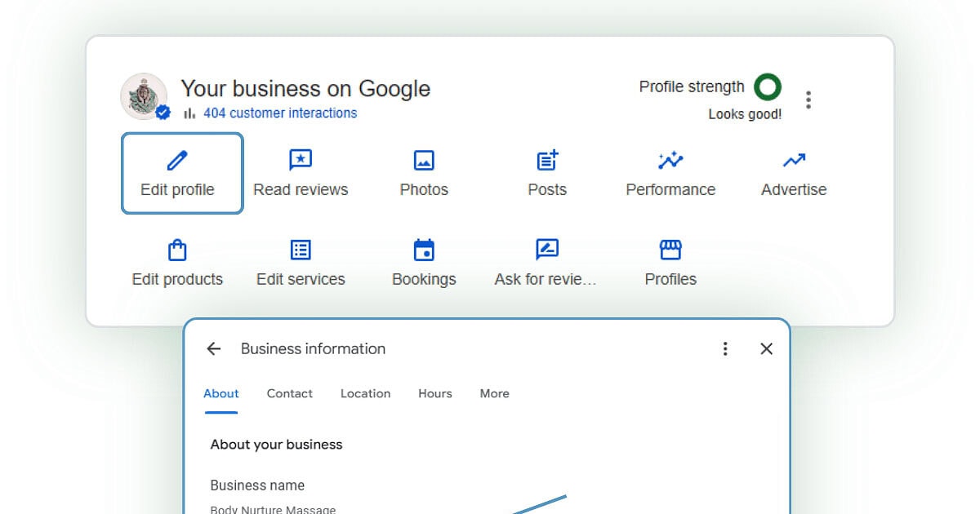Open Business information more options menu
The width and height of the screenshot is (980, 514).
coord(725,349)
